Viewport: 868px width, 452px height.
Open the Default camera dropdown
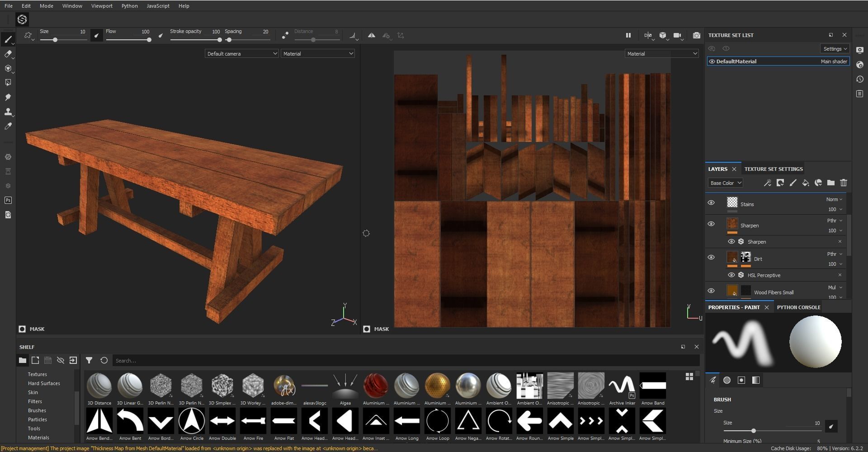click(x=242, y=54)
